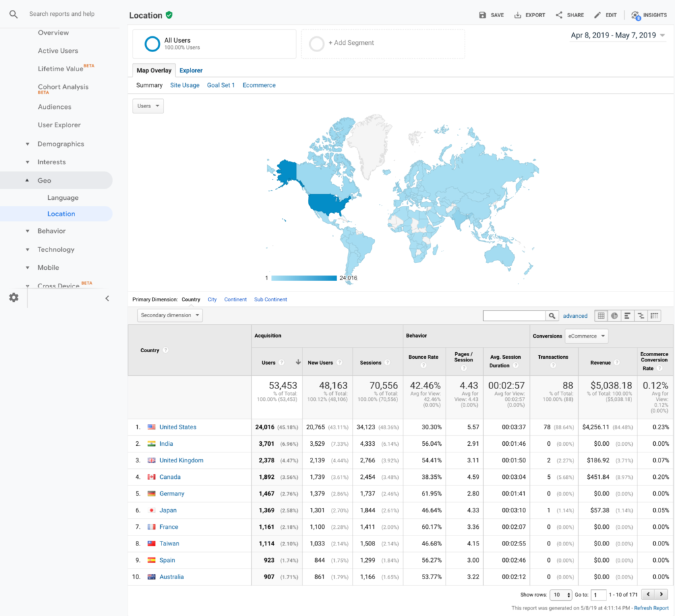Switch to Percentage pie chart view icon
Viewport: 675px width, 616px height.
point(614,316)
